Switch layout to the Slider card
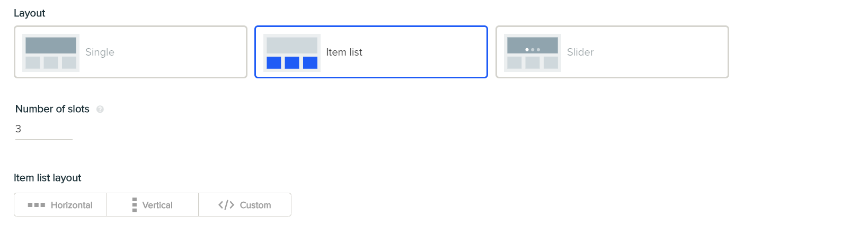 point(612,52)
